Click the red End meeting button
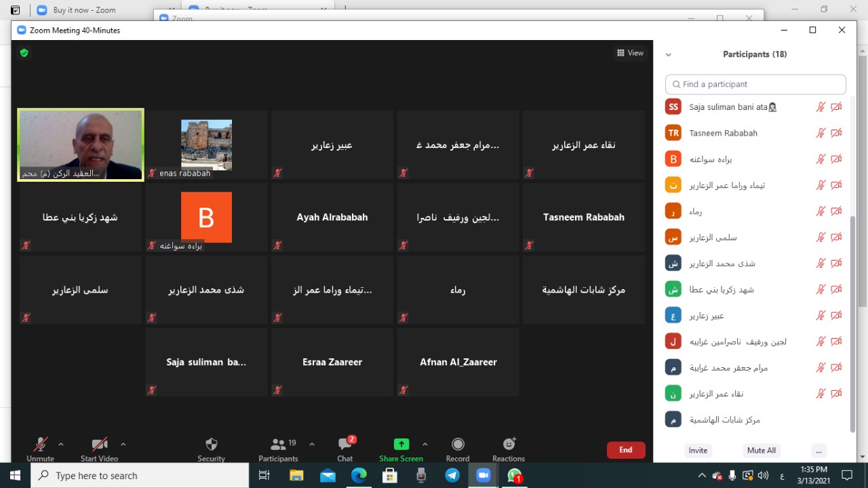The image size is (868, 488). tap(626, 450)
